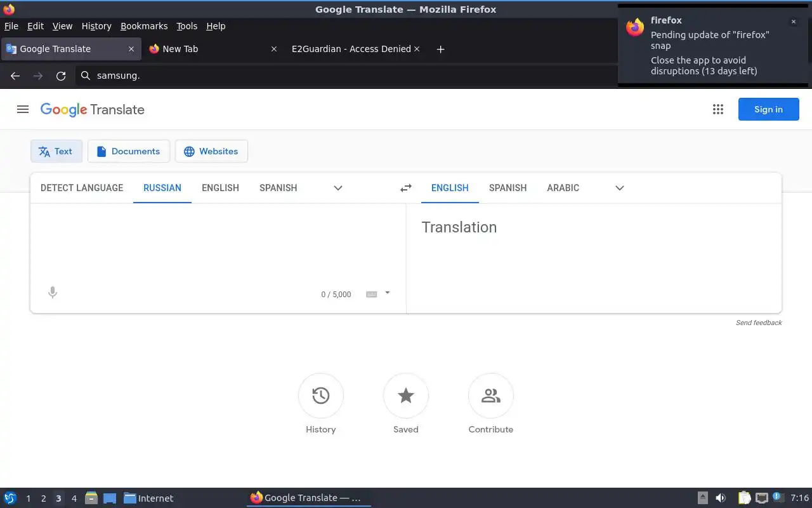
Task: Show desktop from the taskbar
Action: click(110, 498)
